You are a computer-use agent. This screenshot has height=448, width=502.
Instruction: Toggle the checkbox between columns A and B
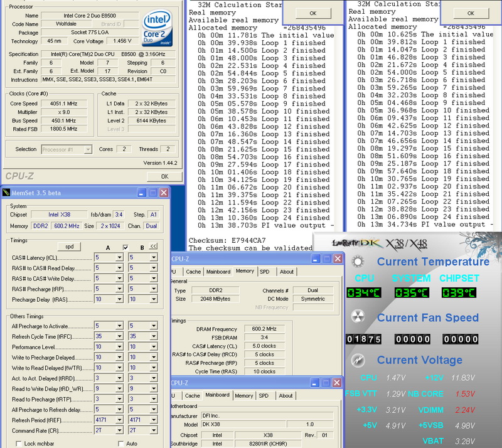(x=126, y=247)
